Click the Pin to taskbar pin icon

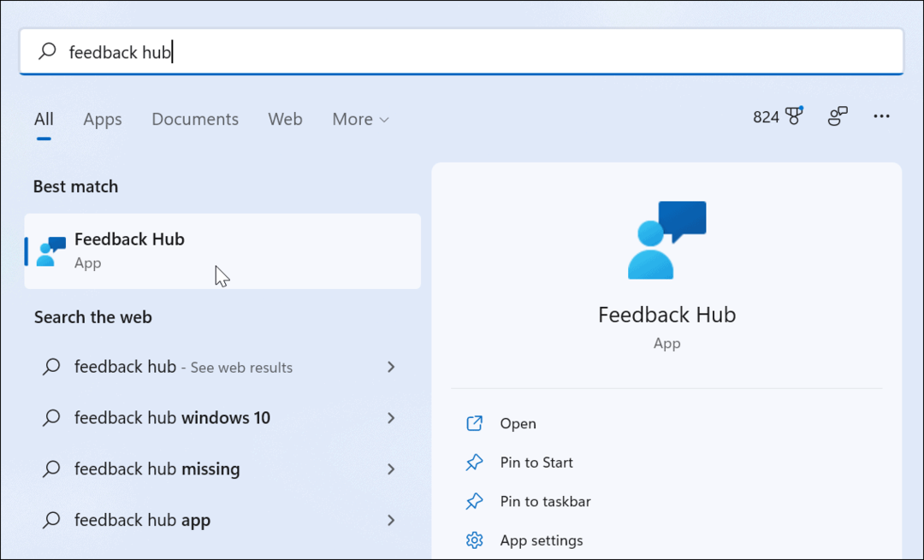tap(474, 502)
